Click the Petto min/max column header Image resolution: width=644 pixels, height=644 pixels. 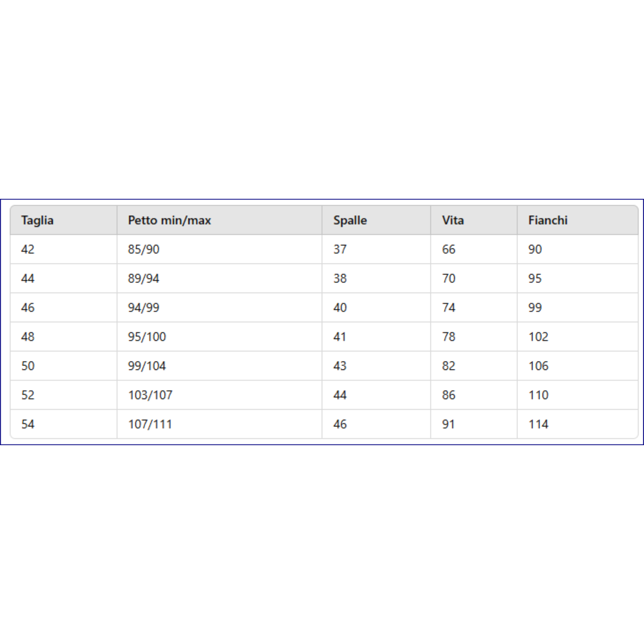point(169,220)
